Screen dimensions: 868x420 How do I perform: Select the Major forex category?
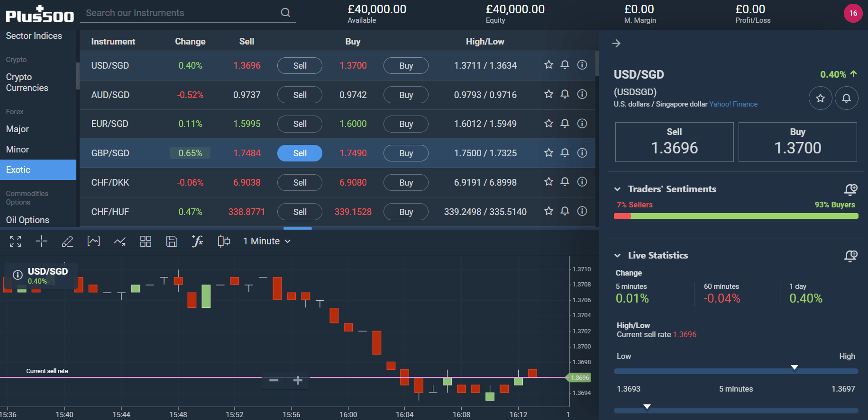click(x=18, y=129)
